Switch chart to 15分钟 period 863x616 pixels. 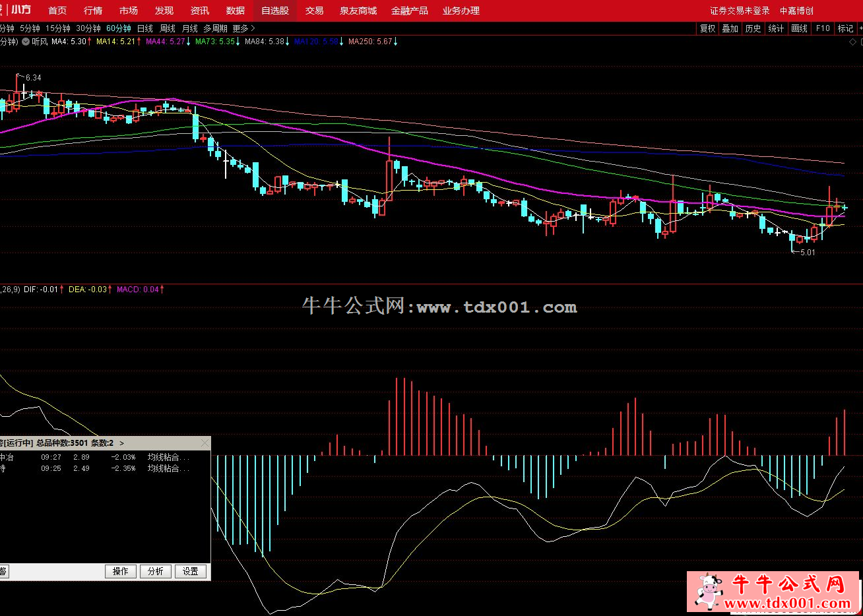[58, 28]
